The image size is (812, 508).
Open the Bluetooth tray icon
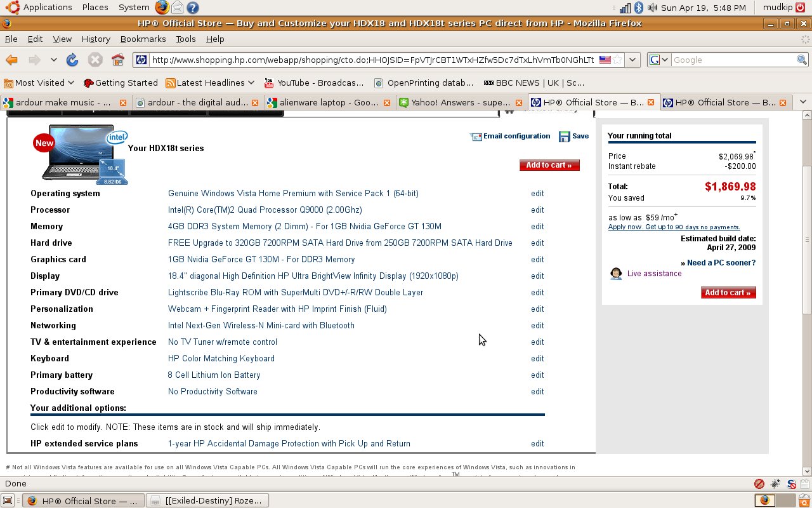coord(639,8)
